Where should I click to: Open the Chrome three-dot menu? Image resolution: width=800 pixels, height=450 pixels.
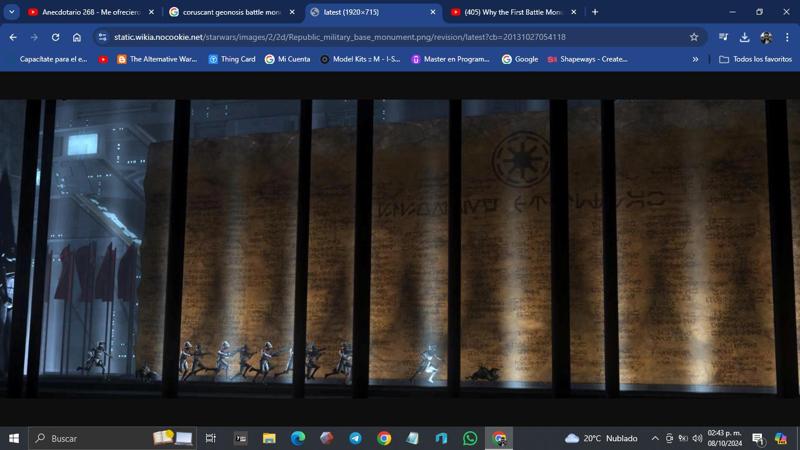787,37
